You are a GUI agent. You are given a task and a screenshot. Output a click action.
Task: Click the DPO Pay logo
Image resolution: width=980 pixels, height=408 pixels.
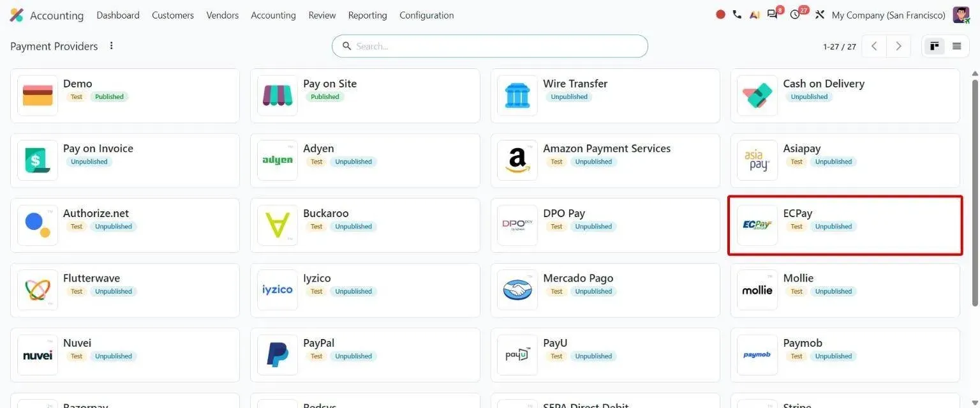(517, 225)
